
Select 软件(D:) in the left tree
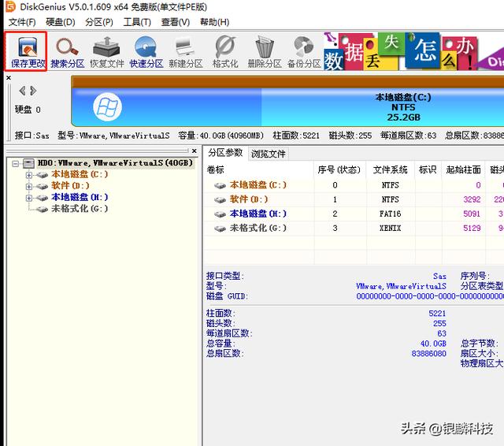tap(70, 186)
